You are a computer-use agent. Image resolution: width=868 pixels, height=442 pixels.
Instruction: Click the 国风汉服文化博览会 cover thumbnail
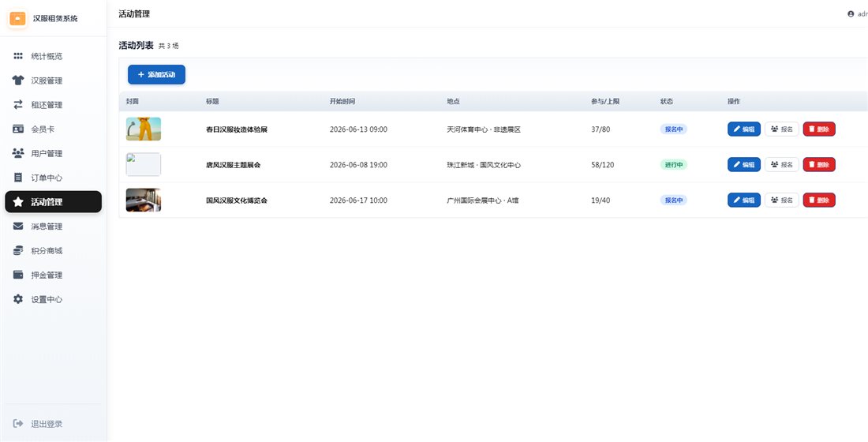pos(144,200)
